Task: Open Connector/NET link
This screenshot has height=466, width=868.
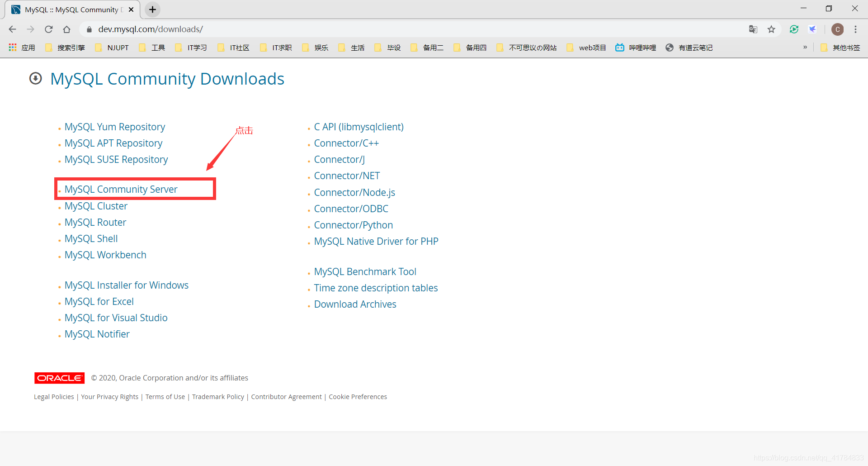Action: tap(347, 176)
